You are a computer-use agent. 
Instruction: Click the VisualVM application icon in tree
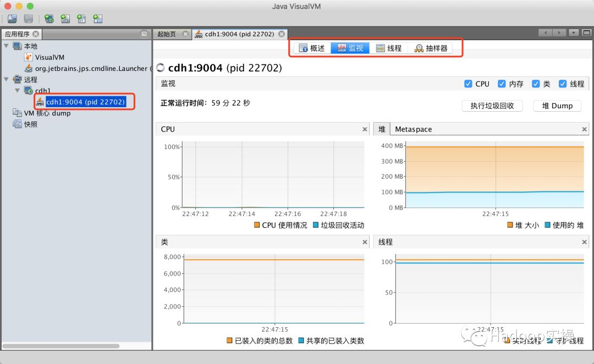(x=29, y=57)
